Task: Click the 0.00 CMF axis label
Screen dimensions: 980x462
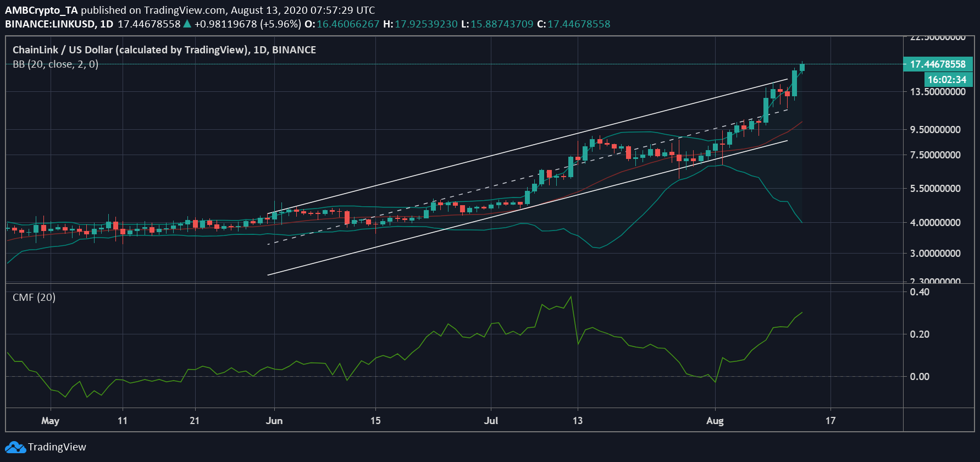Action: [x=920, y=377]
